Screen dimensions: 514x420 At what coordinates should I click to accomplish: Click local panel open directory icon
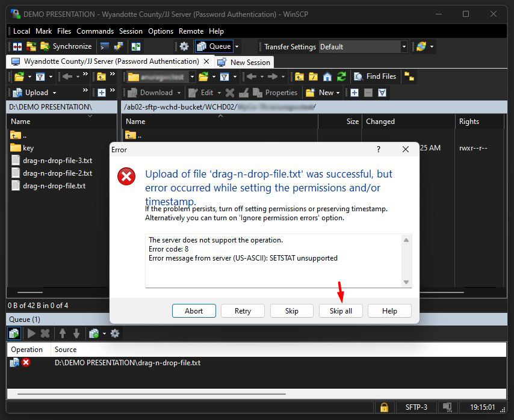point(19,76)
